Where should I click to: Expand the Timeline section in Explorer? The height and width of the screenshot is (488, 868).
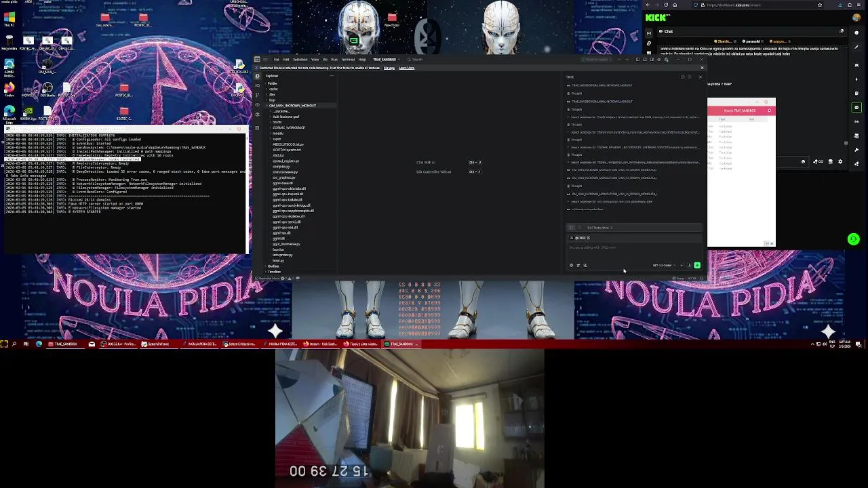274,272
